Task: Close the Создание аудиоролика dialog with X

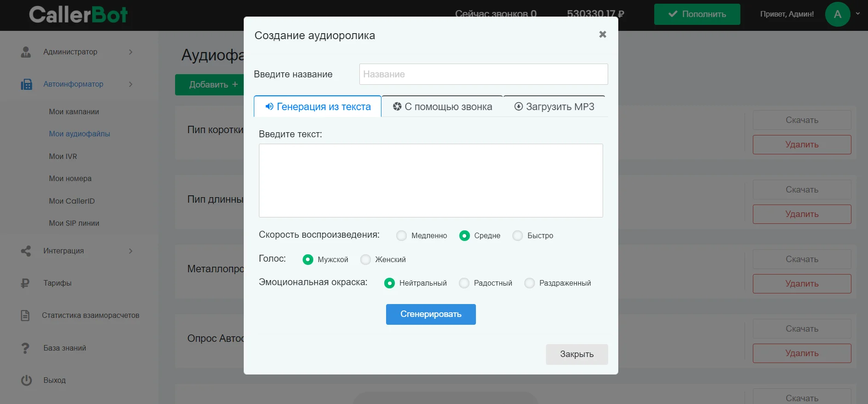Action: pyautogui.click(x=603, y=35)
